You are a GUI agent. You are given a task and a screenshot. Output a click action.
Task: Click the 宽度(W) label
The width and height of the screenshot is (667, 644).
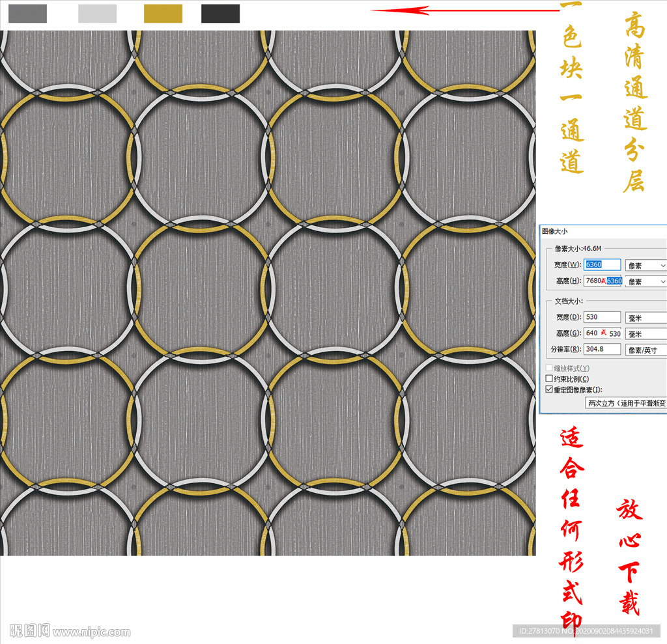567,264
